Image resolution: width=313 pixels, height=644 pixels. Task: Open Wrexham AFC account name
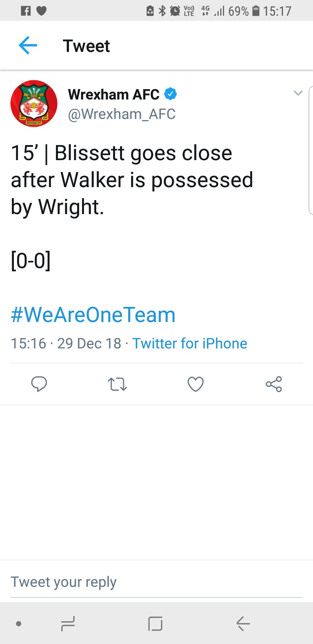click(114, 94)
